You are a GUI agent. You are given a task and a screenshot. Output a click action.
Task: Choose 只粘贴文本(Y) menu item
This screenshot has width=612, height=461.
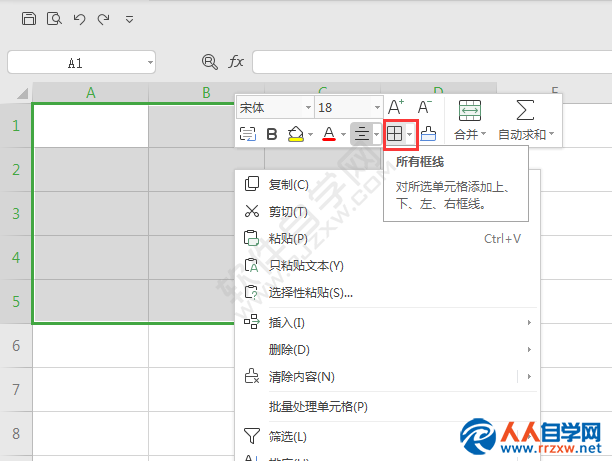(x=387, y=265)
